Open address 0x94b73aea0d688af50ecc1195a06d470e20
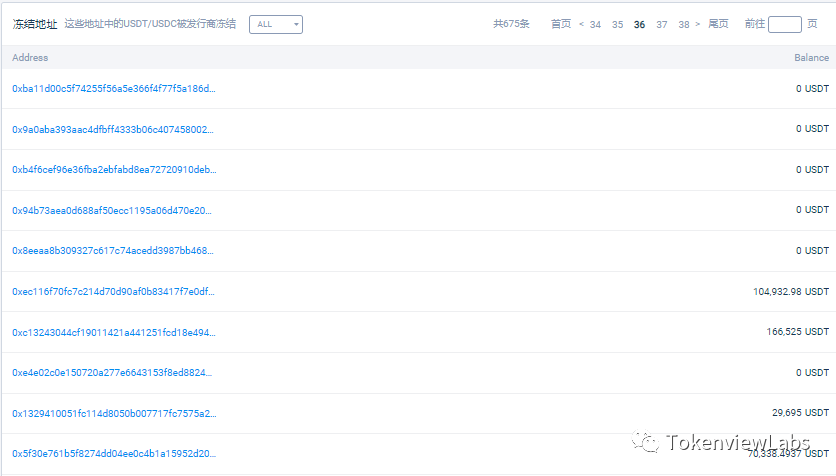The width and height of the screenshot is (836, 476). click(x=113, y=210)
